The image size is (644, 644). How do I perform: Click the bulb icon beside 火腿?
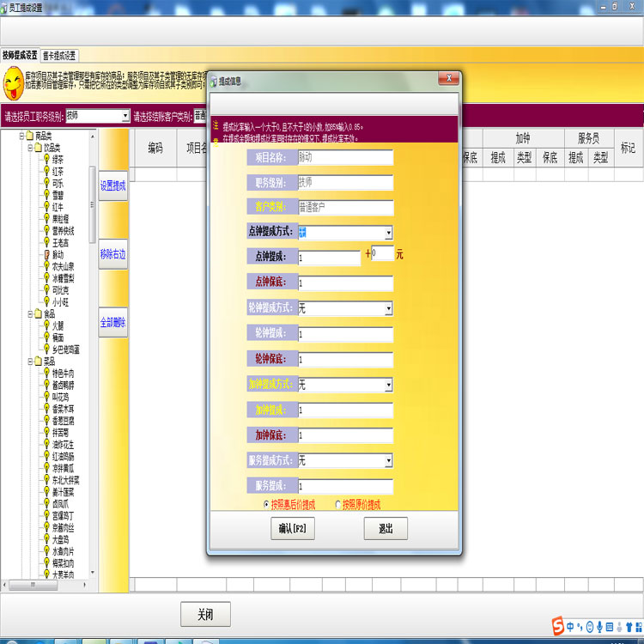pos(46,325)
